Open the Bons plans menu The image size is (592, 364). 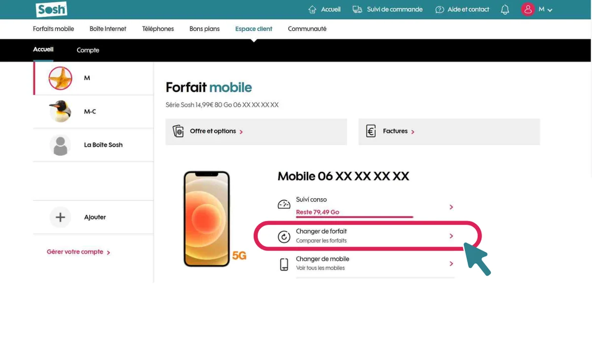coord(205,29)
